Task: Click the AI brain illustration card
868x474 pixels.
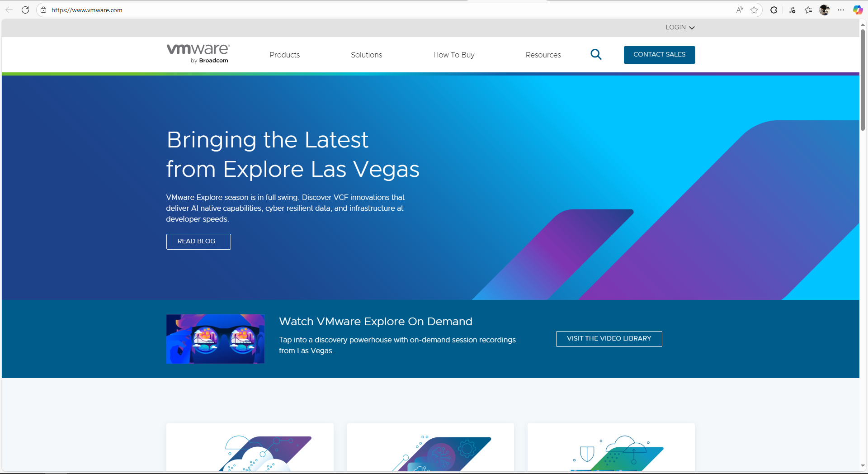Action: click(430, 447)
